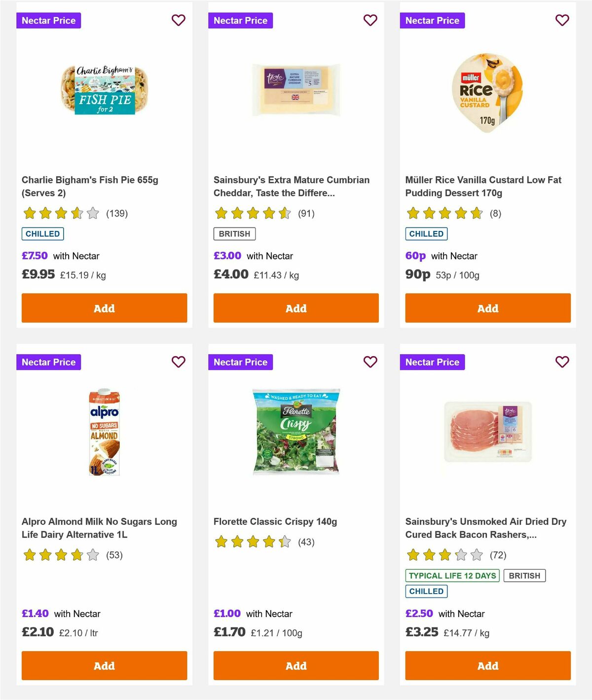Favourite the Charlie Bigham's Fish Pie
592x700 pixels.
tap(178, 20)
